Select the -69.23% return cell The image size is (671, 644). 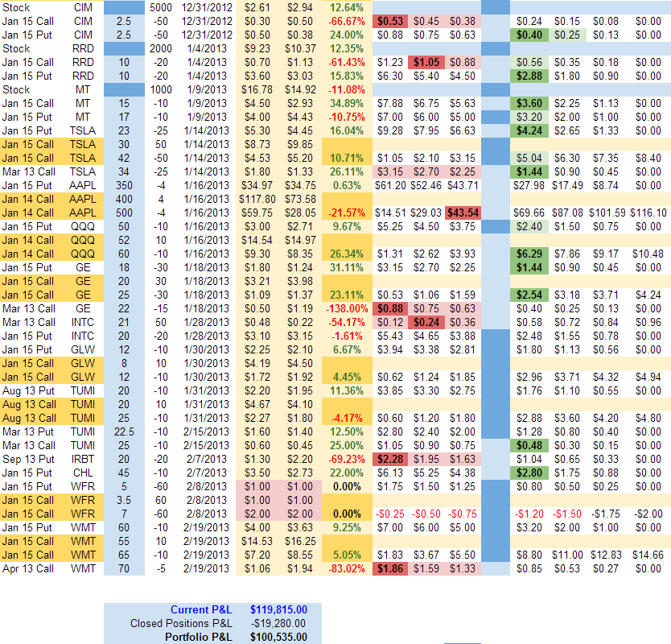coord(347,459)
